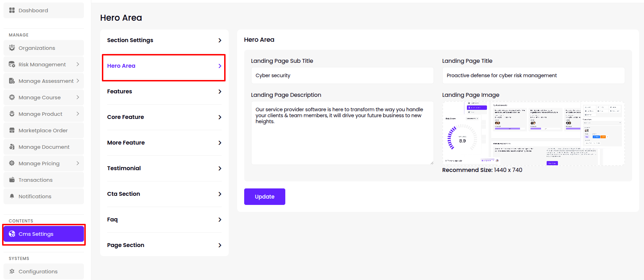
Task: Expand the Manage Course submenu chevron
Action: [78, 97]
